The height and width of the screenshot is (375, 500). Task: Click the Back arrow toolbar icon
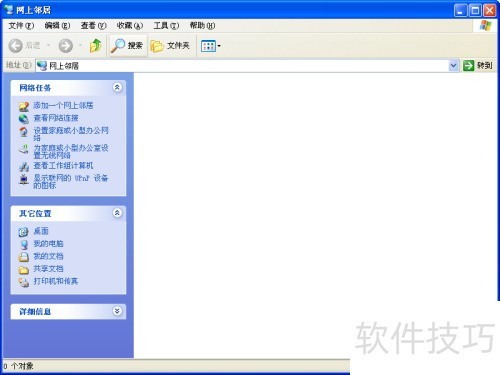click(15, 46)
